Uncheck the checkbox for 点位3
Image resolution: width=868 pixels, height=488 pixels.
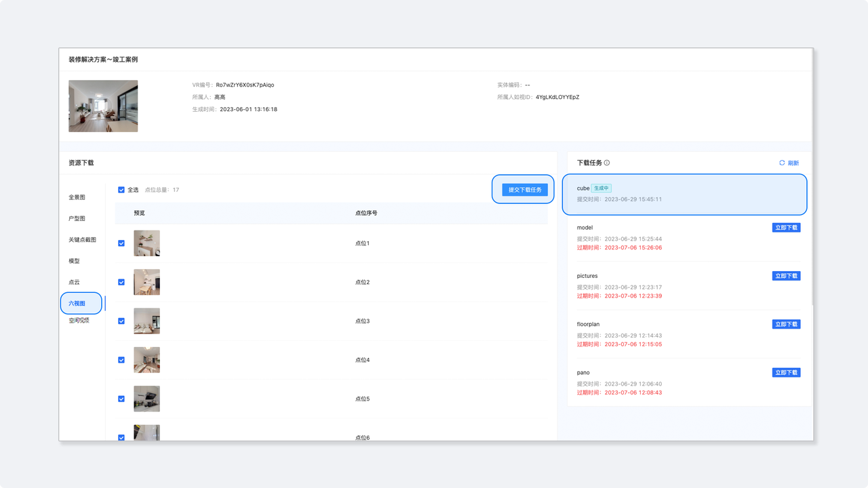121,321
